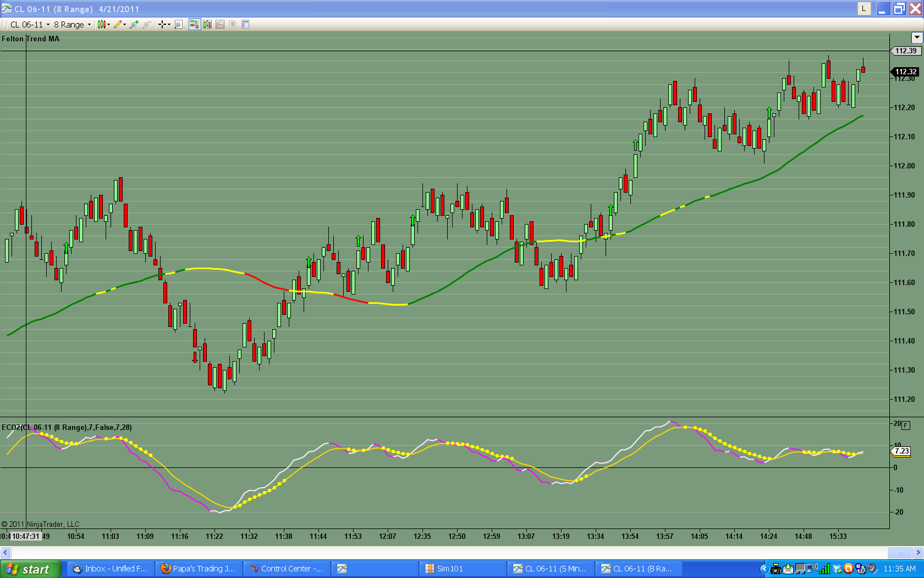This screenshot has width=924, height=578.
Task: Click CL 06-11 (8 Range) taskbar button
Action: [639, 569]
